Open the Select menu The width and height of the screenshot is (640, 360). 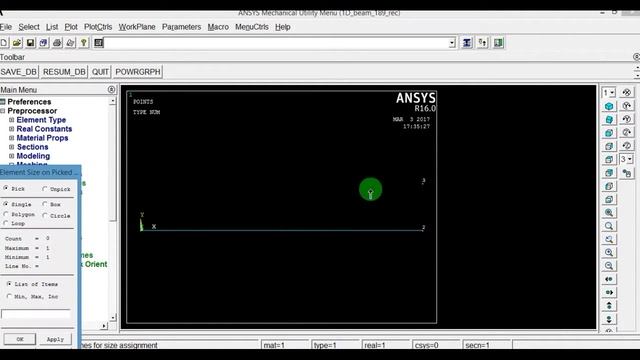(29, 27)
